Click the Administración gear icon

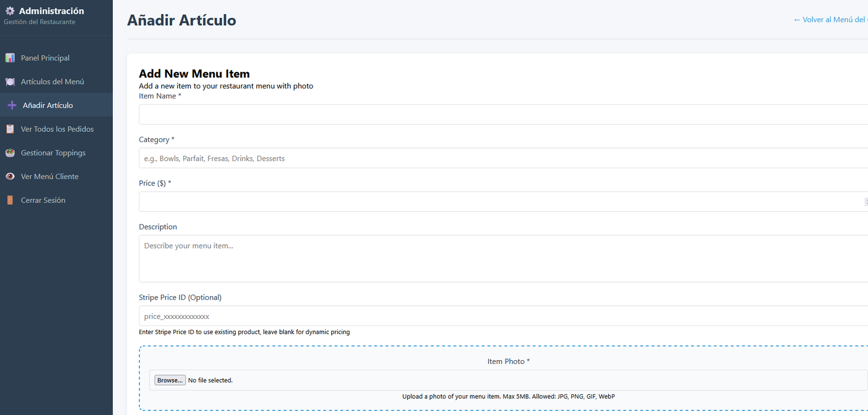point(10,11)
